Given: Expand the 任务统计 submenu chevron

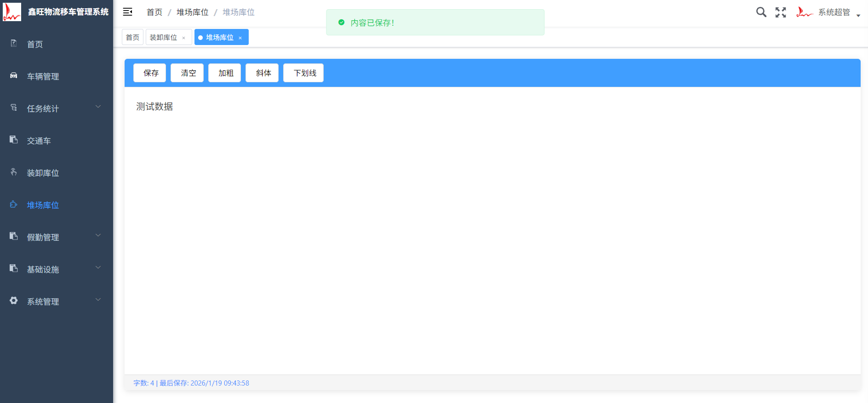Looking at the screenshot, I should (98, 107).
